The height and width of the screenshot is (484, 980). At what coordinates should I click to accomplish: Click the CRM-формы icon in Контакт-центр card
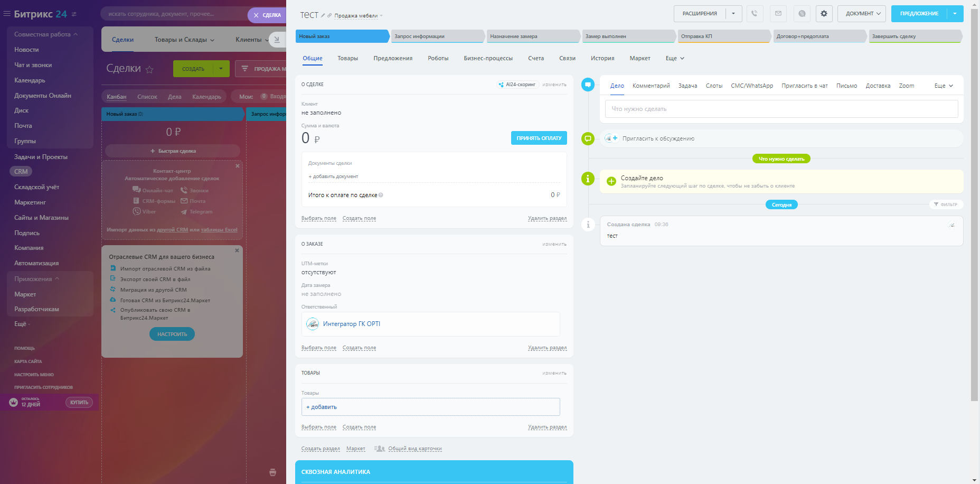point(136,201)
